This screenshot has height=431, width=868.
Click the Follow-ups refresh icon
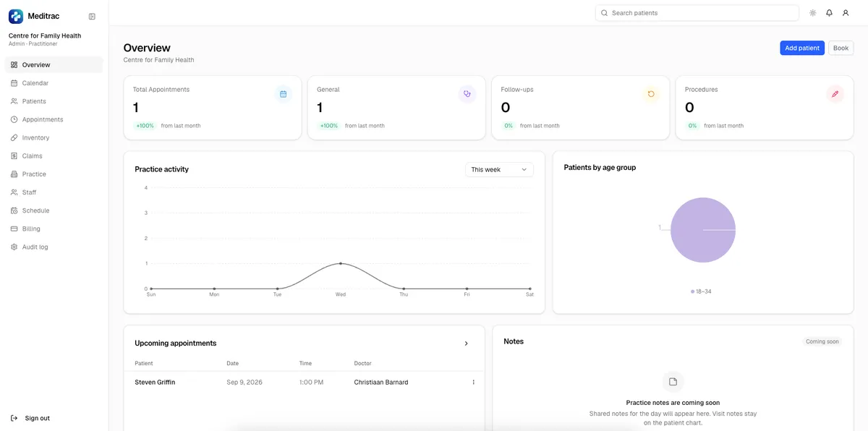651,94
